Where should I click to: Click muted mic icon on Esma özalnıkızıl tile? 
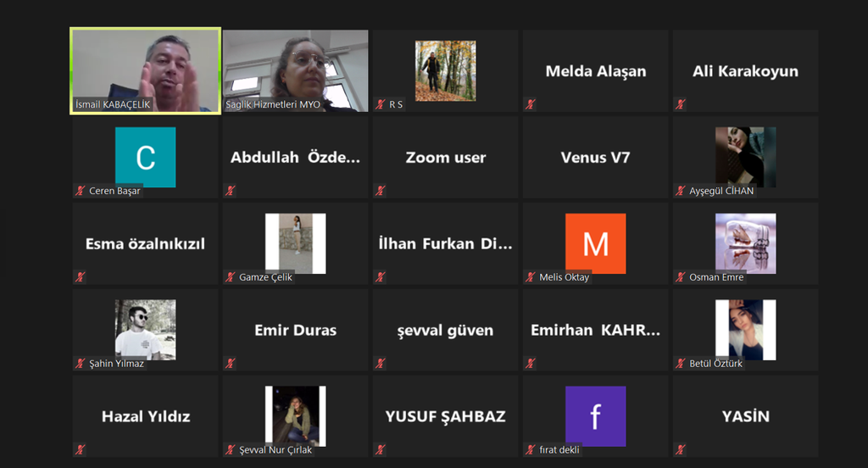click(81, 277)
